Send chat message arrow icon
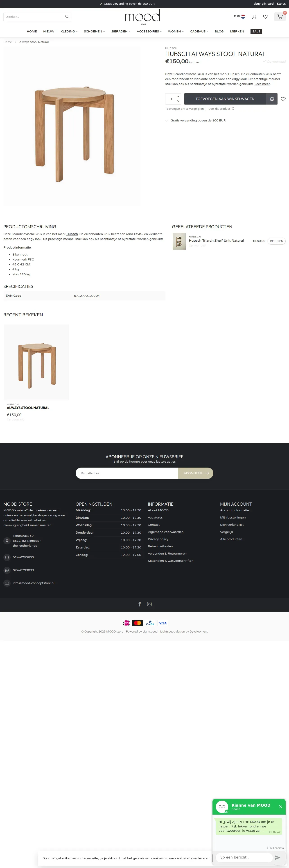 278,858
